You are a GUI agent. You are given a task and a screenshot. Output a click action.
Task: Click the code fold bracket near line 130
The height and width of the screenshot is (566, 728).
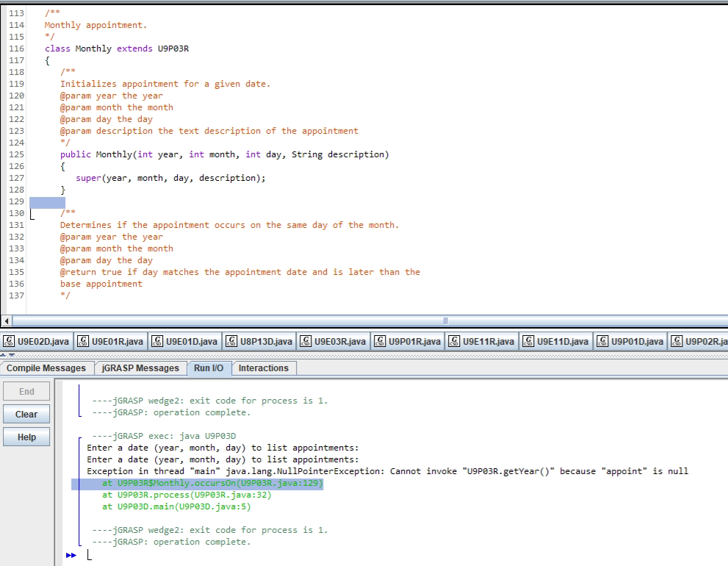pos(31,213)
